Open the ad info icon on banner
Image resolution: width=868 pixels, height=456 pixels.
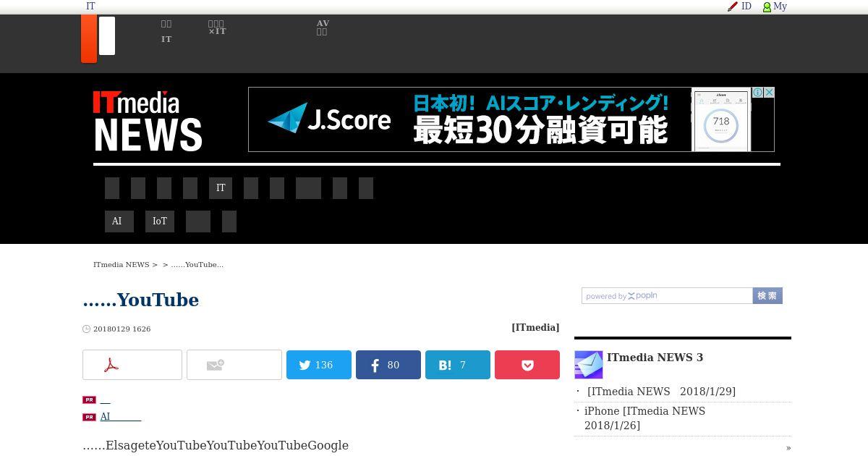758,93
